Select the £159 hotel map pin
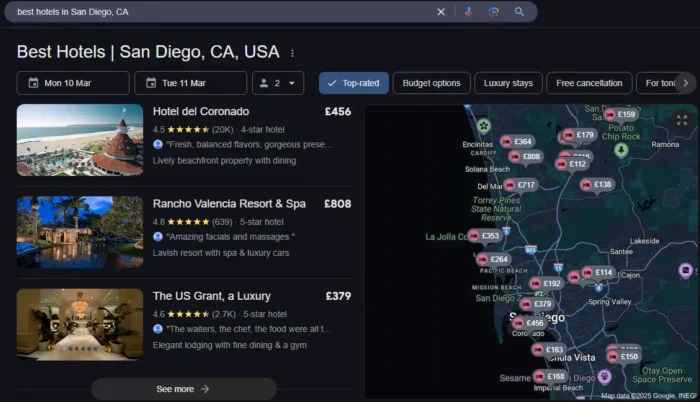This screenshot has width=700, height=402. (621, 115)
